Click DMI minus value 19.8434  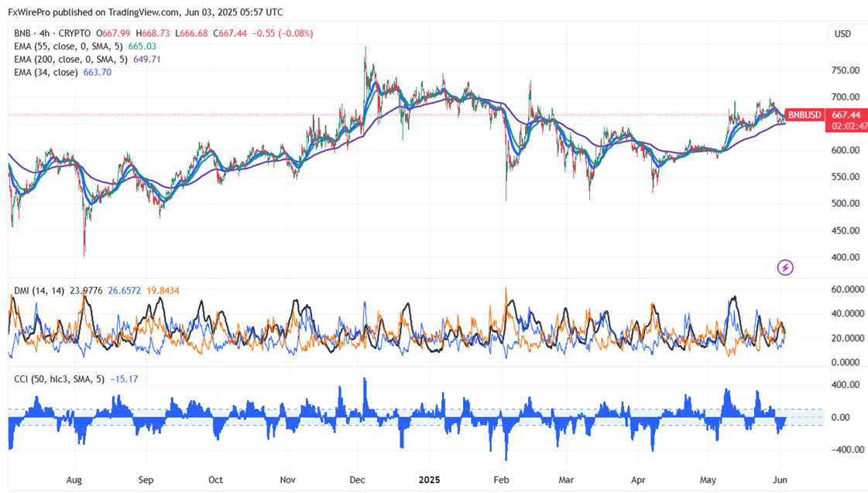click(x=163, y=290)
